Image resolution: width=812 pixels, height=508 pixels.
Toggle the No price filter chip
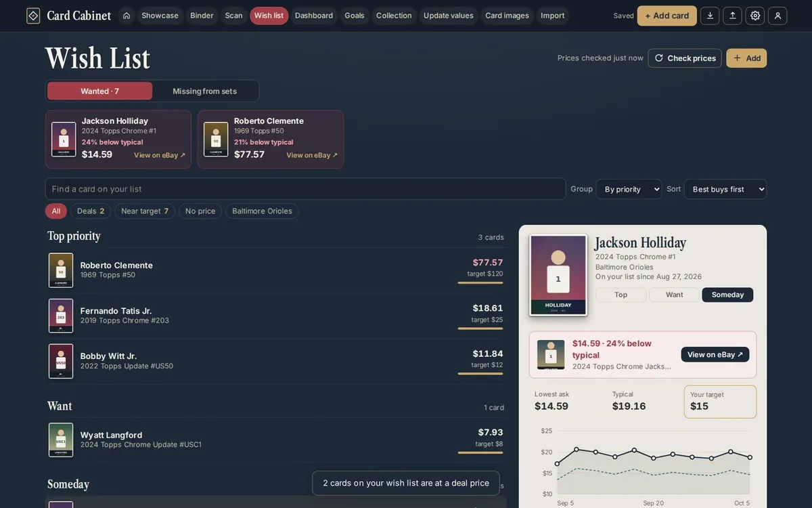coord(200,211)
